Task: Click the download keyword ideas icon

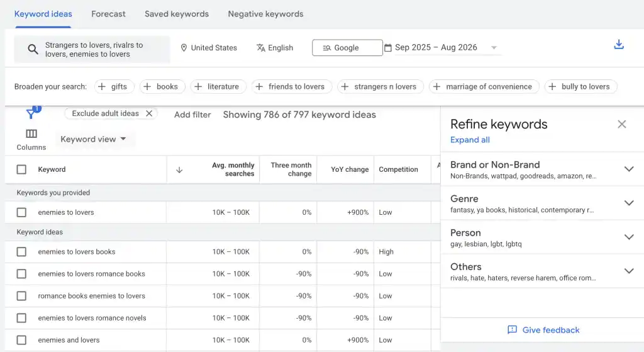Action: point(619,45)
